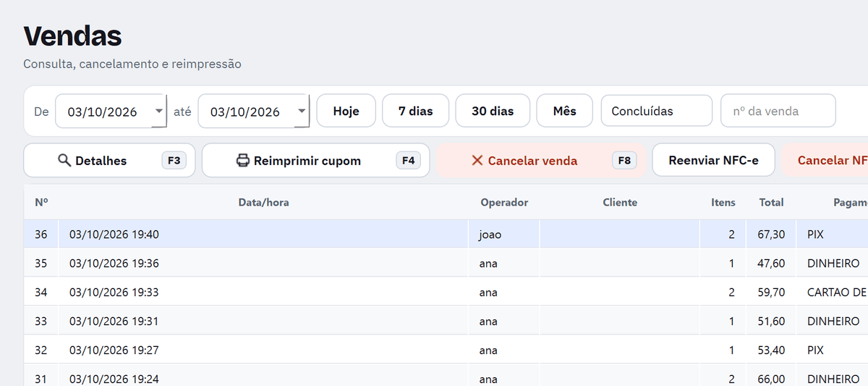
Task: Filter sales by Hoje
Action: click(346, 112)
